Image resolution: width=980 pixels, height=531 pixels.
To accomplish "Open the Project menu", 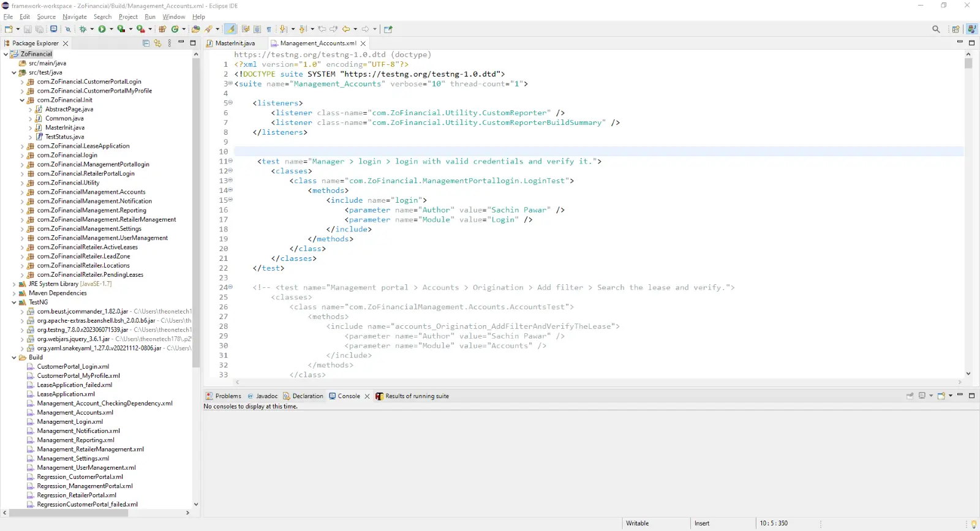I will [128, 17].
